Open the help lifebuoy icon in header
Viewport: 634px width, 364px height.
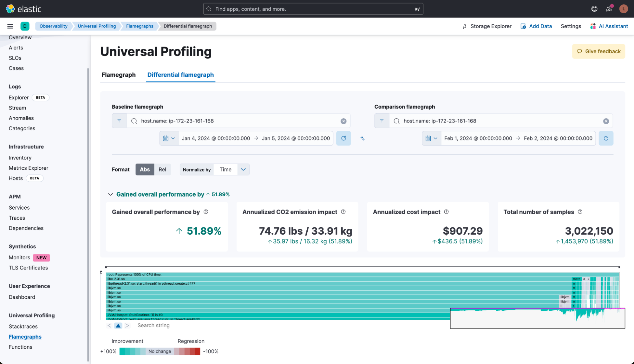point(594,9)
